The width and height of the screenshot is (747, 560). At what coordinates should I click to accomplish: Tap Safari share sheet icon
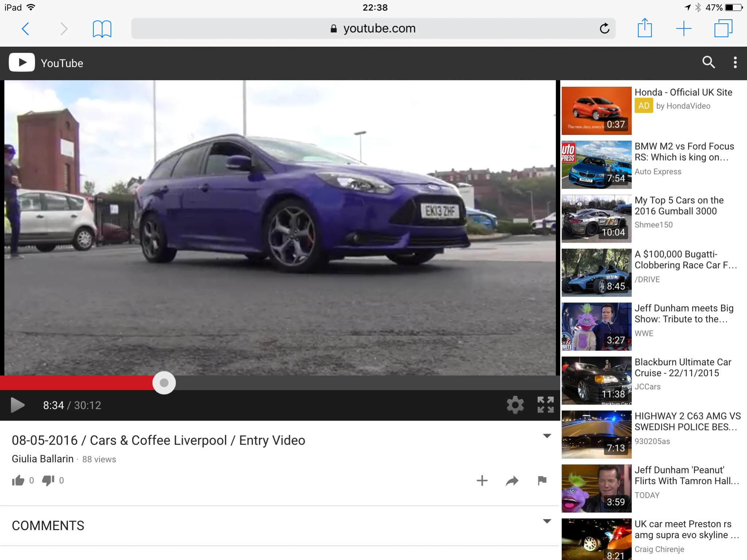tap(644, 28)
